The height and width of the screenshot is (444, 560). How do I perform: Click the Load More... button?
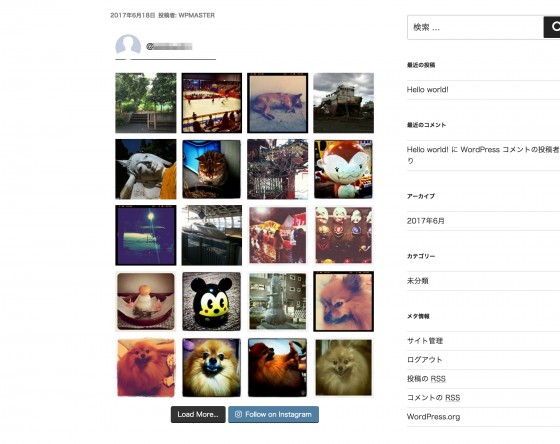click(x=198, y=414)
